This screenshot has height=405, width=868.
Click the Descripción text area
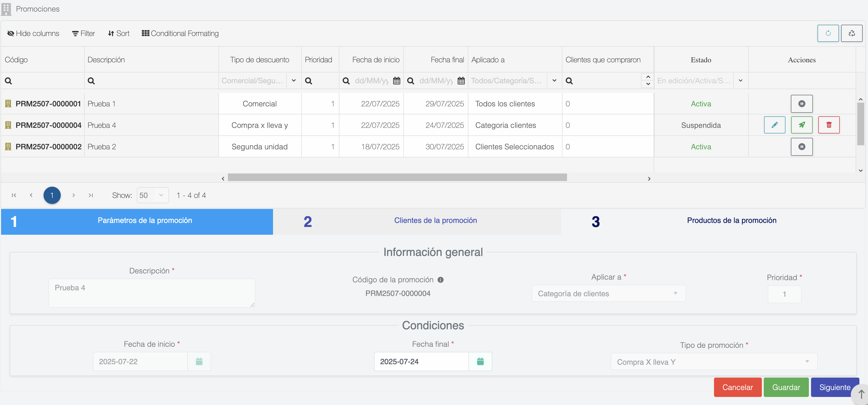point(152,293)
